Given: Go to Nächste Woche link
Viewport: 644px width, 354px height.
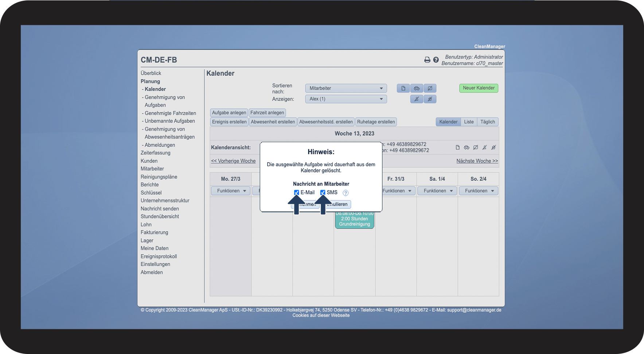Looking at the screenshot, I should (477, 161).
